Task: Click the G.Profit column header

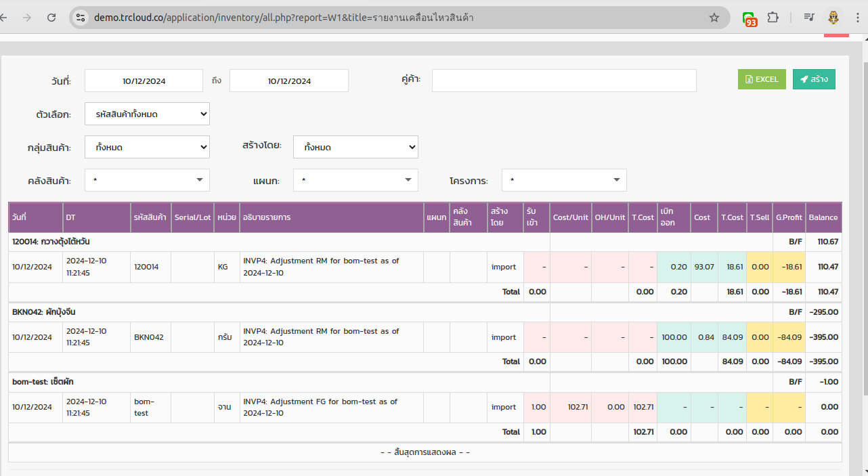Action: pos(789,217)
